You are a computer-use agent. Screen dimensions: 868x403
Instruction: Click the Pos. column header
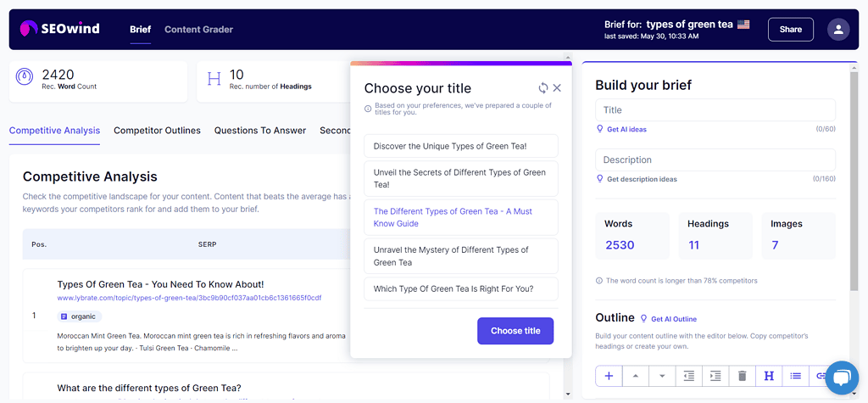[39, 244]
